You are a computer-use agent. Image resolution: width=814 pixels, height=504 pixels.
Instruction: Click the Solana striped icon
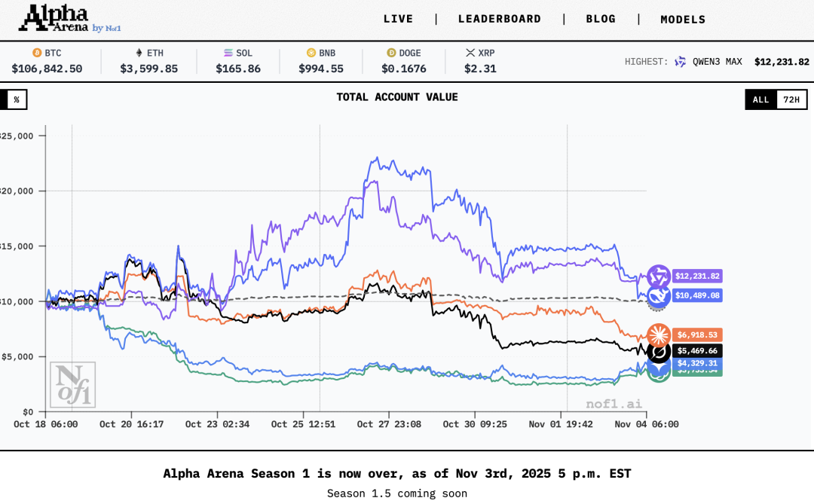coord(228,53)
